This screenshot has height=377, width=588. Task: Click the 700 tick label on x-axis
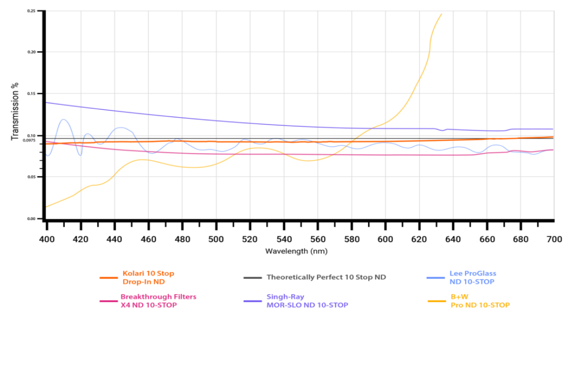coord(554,239)
